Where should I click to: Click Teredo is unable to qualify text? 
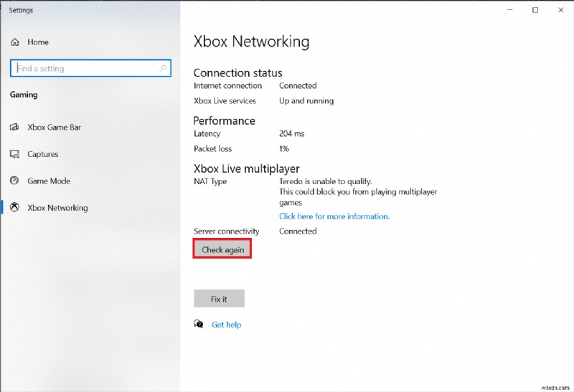pos(326,181)
